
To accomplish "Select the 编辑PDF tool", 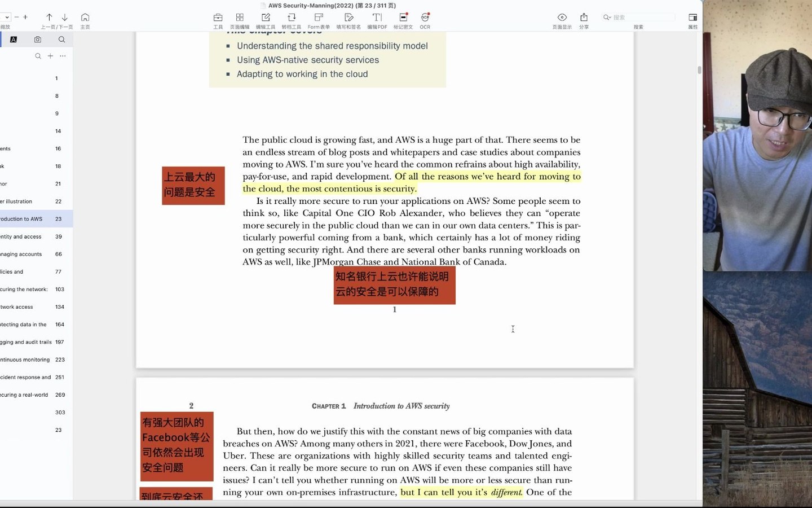I will coord(377,21).
